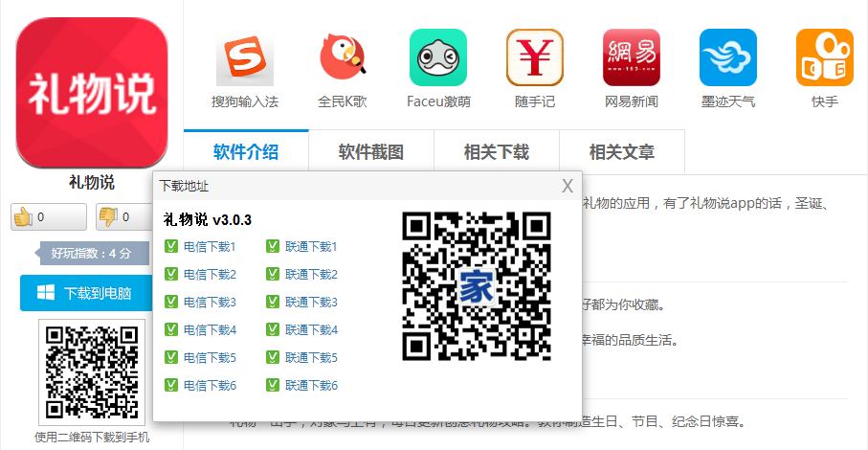
Task: Click the 全民K歌 text label
Action: click(x=342, y=101)
